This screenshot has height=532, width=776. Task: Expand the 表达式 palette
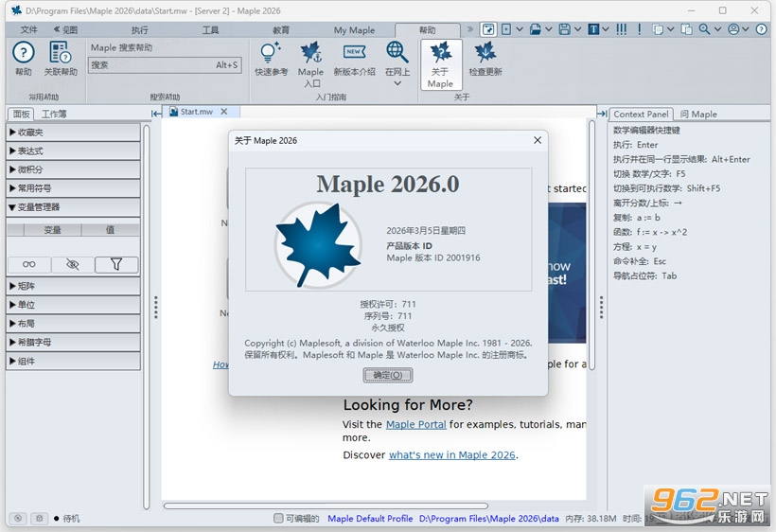(73, 151)
